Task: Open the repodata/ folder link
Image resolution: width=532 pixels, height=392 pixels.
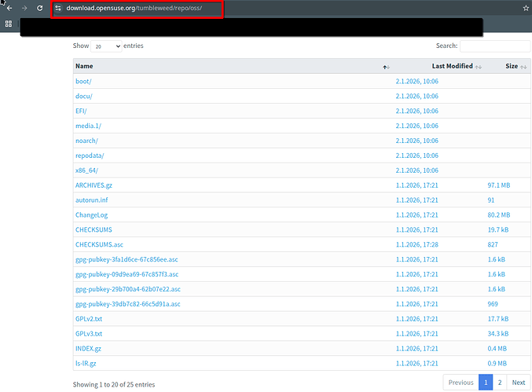Action: coord(89,156)
